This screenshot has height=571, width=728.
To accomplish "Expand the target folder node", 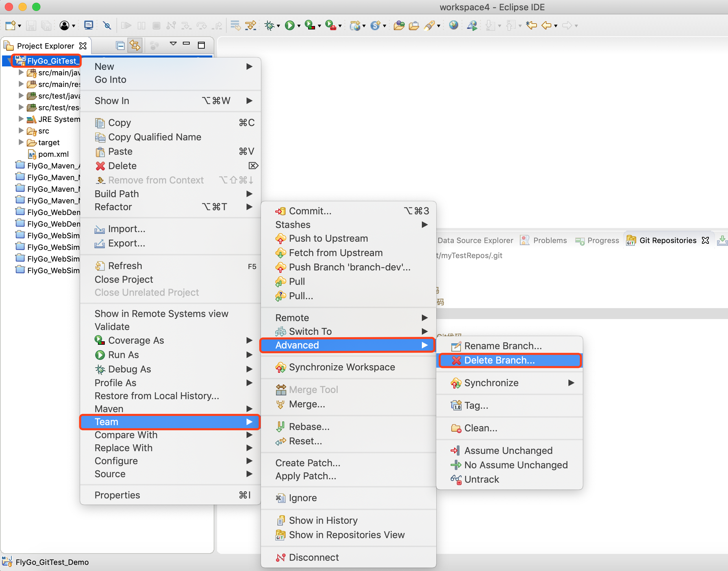I will [21, 142].
